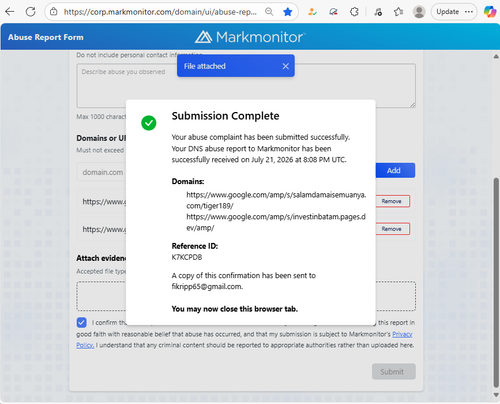Click the abuse description text area
This screenshot has width=500, height=404.
[246, 86]
